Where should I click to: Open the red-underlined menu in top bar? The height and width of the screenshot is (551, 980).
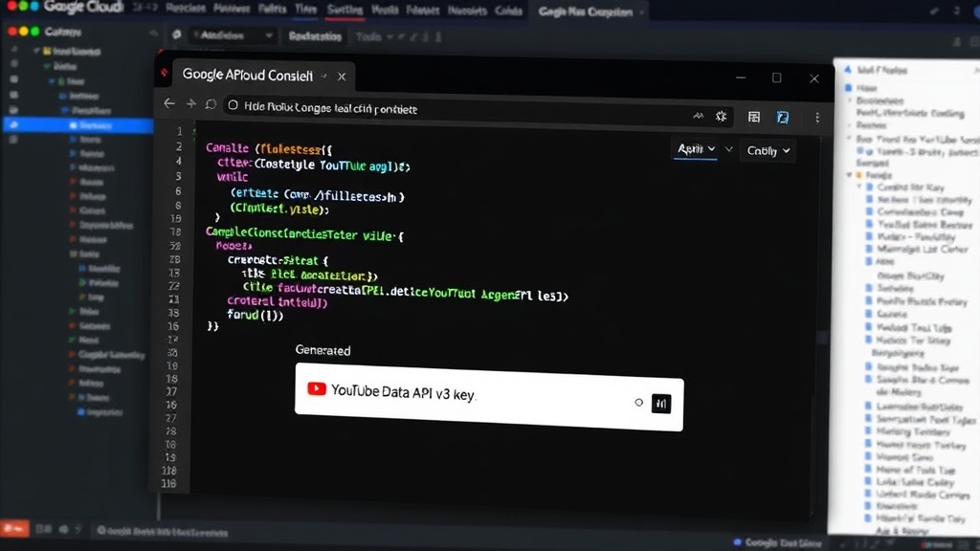(345, 10)
